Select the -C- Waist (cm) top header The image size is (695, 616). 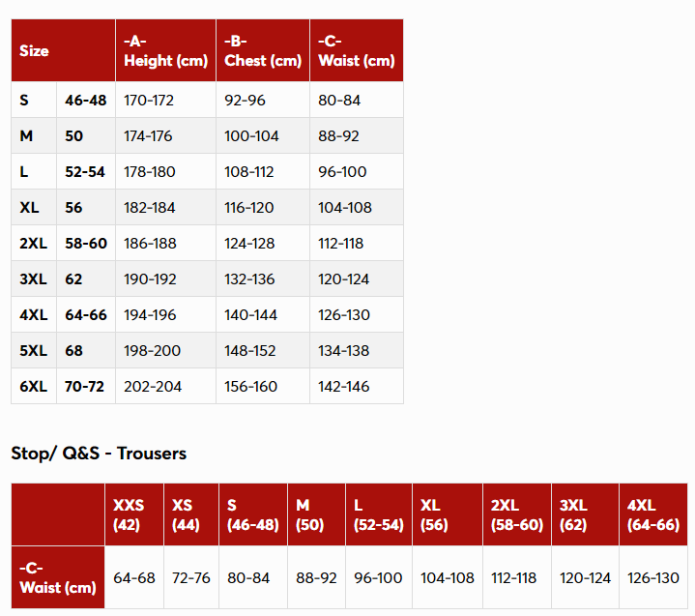tap(357, 50)
